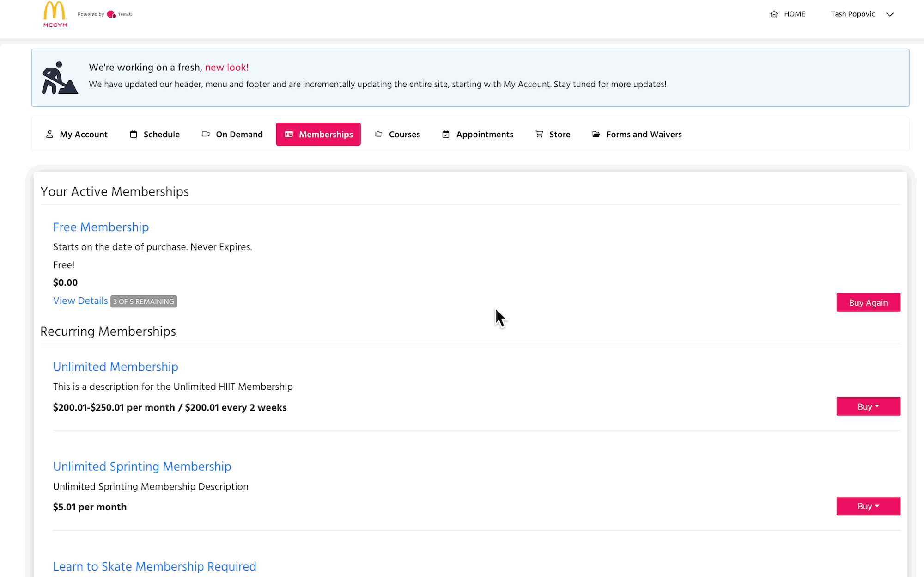
Task: Click the card icon on Memberships tab
Action: click(x=289, y=134)
